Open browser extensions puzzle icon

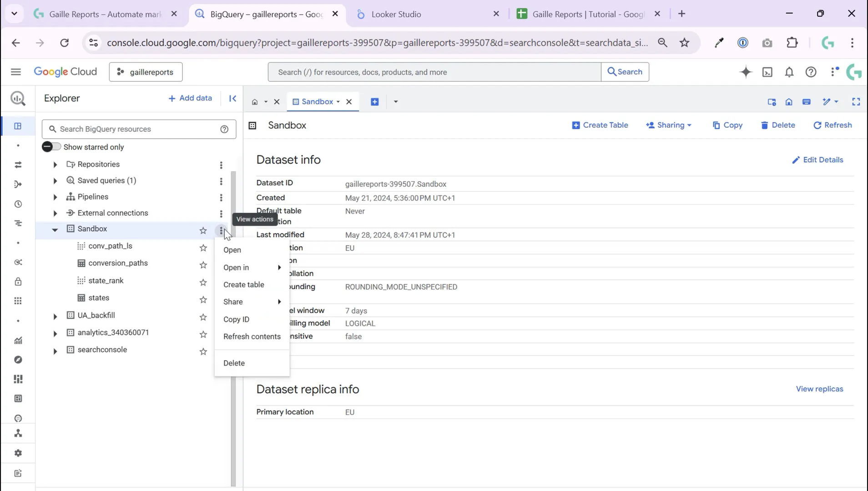pos(792,43)
